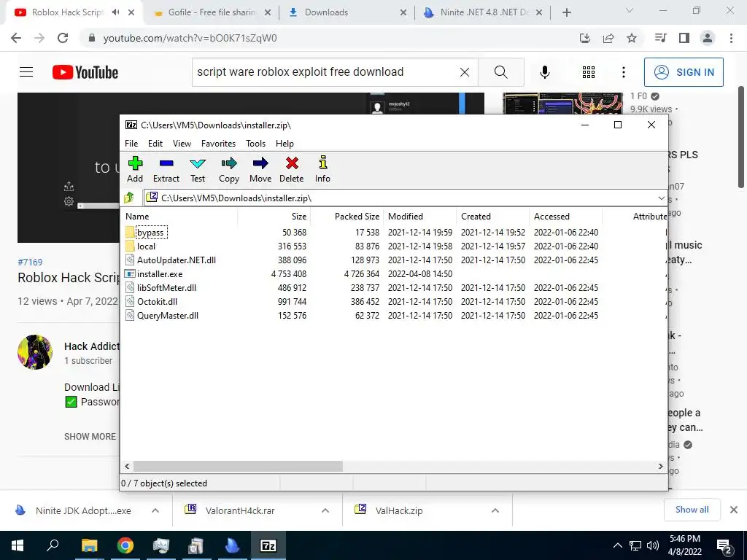Image resolution: width=747 pixels, height=560 pixels.
Task: Go back in Chrome
Action: pyautogui.click(x=16, y=38)
